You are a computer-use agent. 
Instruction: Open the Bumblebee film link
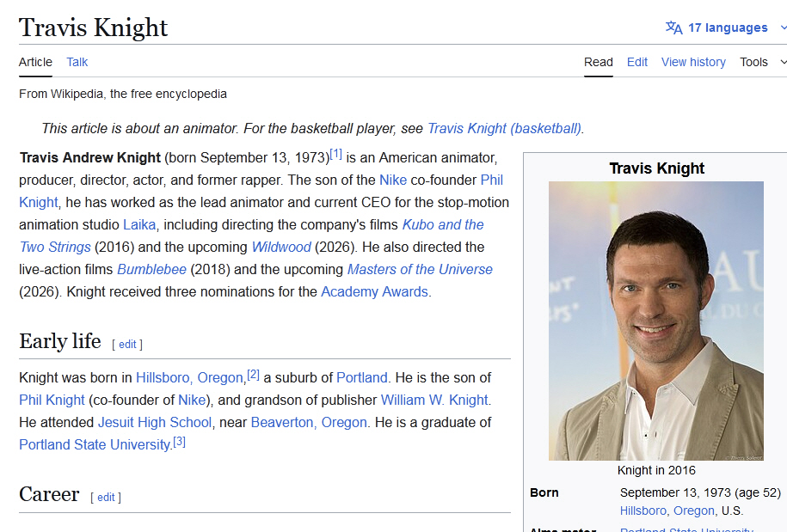point(151,270)
